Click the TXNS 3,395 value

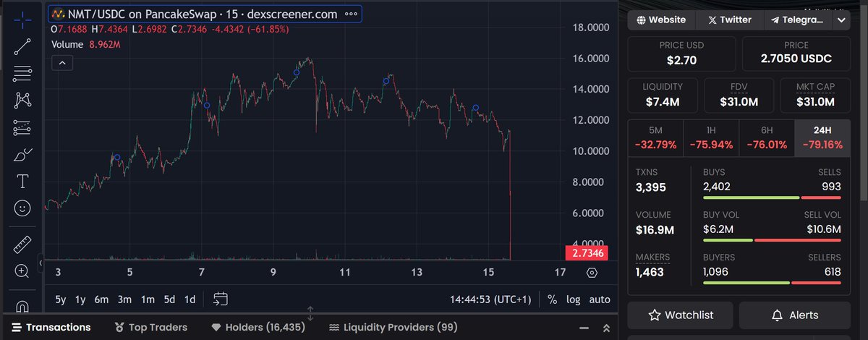pos(651,188)
